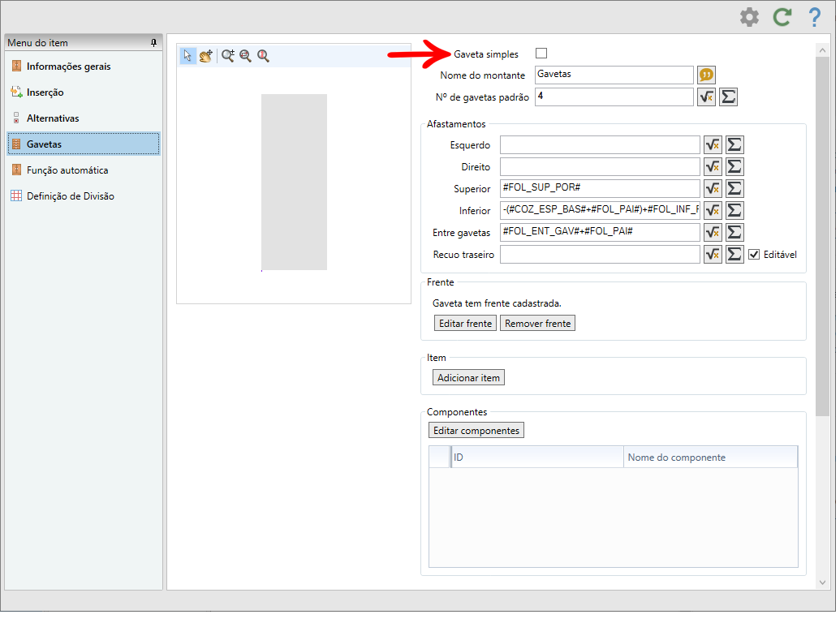
Task: Uncheck the Editável checkbox
Action: click(x=754, y=256)
